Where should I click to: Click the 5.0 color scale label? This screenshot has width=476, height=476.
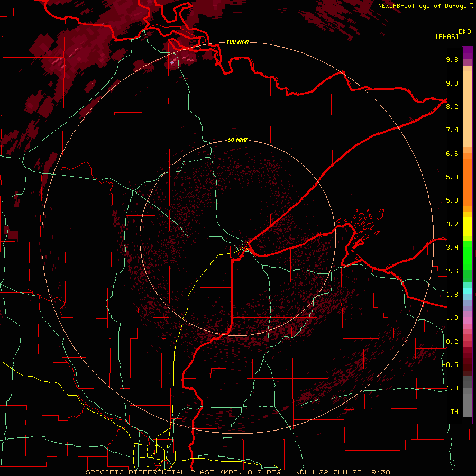coord(452,200)
